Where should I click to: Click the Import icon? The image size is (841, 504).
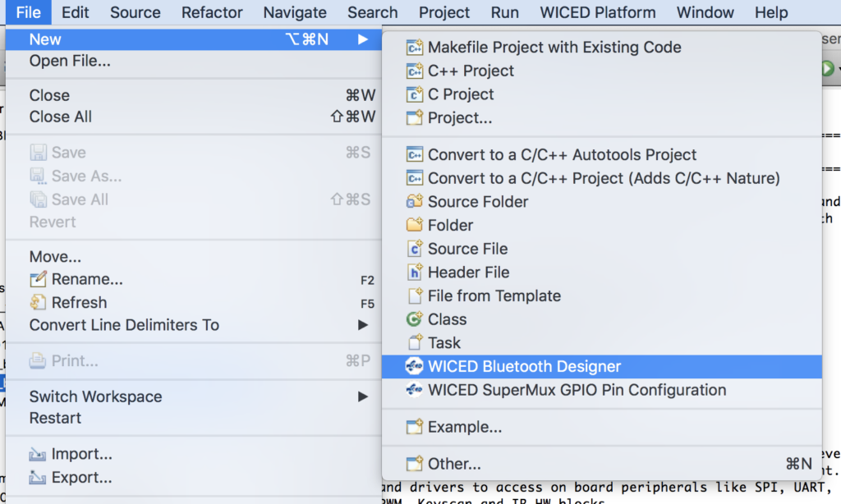point(37,454)
